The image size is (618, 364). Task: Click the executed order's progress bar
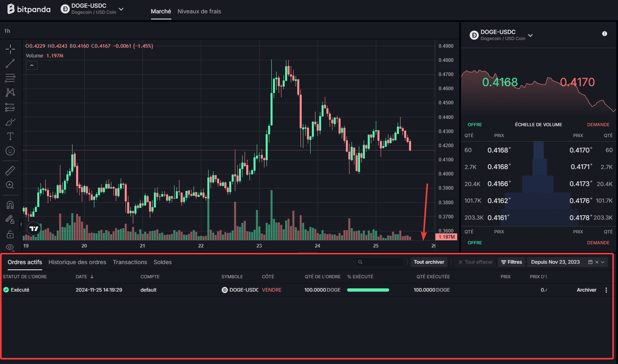pos(368,290)
